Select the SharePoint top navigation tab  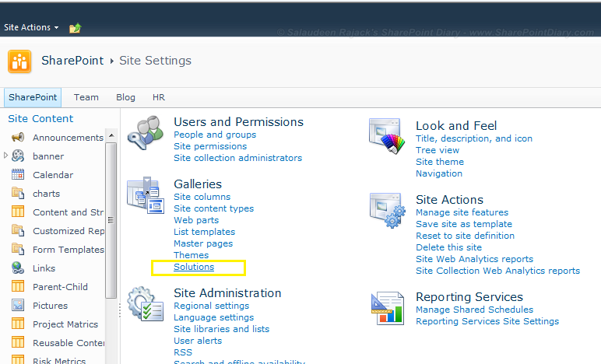click(x=33, y=97)
